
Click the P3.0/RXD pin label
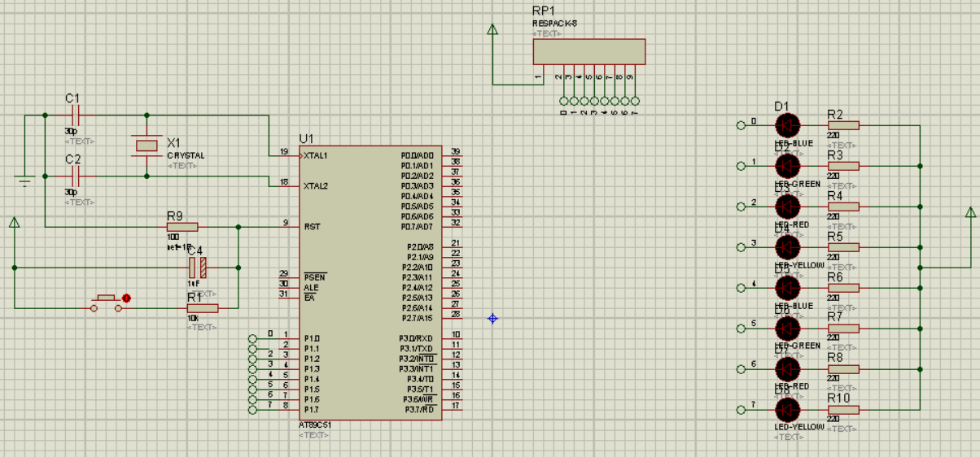[418, 338]
